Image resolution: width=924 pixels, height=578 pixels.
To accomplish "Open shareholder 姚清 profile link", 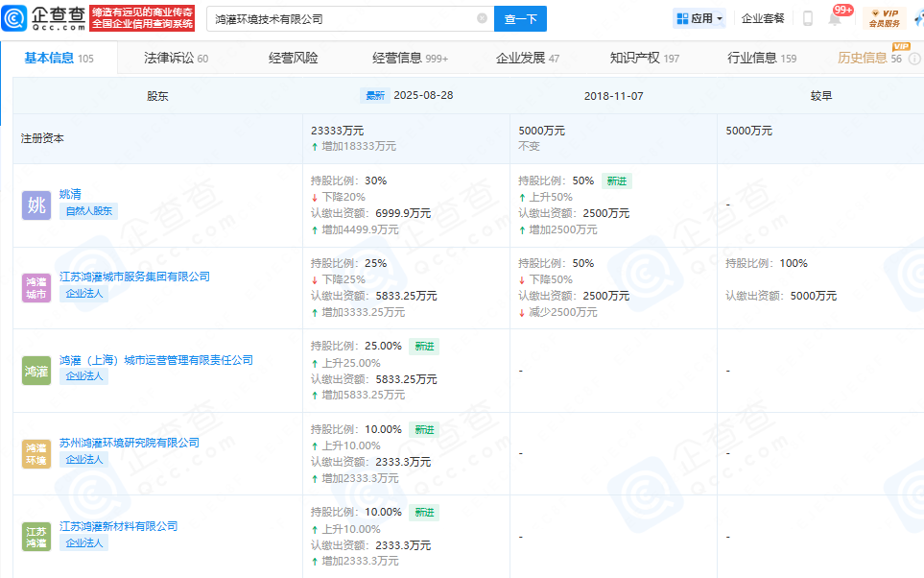I will click(70, 194).
